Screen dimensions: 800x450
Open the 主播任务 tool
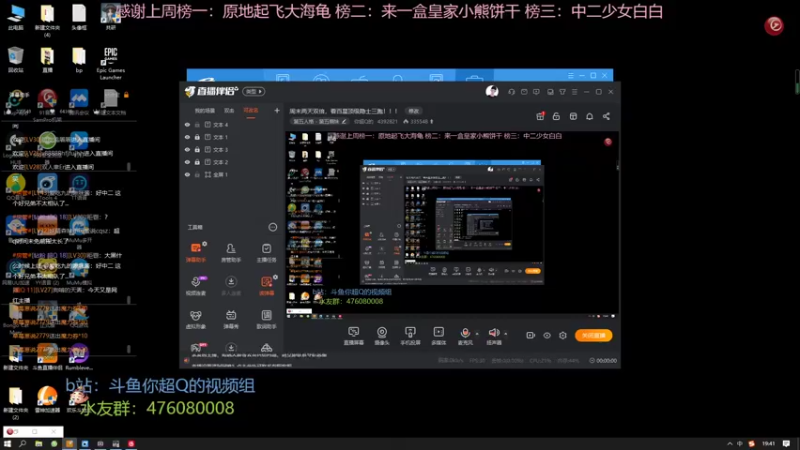coord(266,252)
